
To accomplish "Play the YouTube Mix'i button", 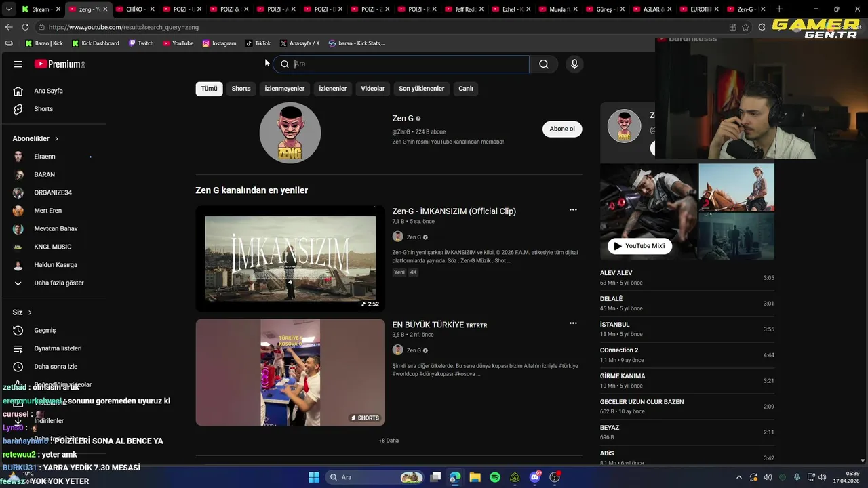I will [640, 246].
